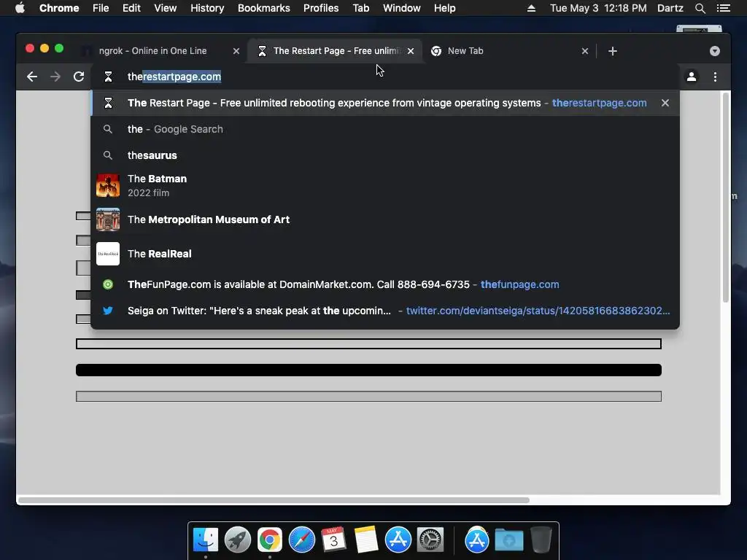Click The Batman poster thumbnail

coord(108,186)
